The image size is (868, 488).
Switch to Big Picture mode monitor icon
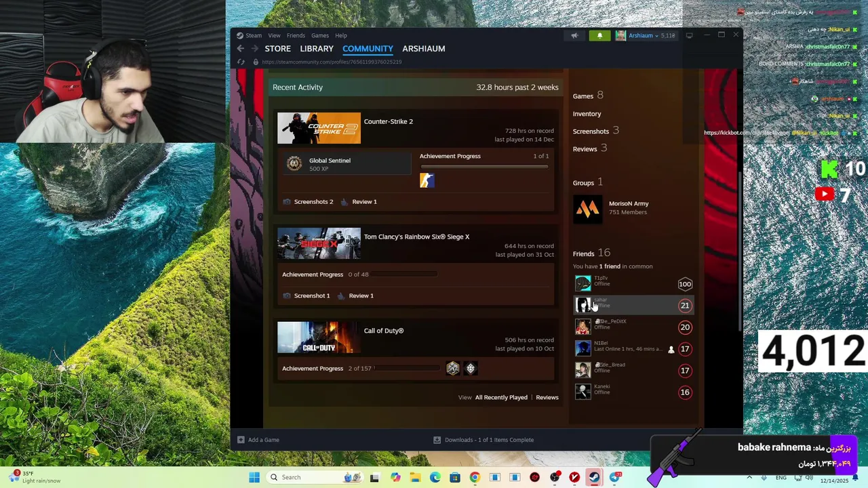click(689, 35)
